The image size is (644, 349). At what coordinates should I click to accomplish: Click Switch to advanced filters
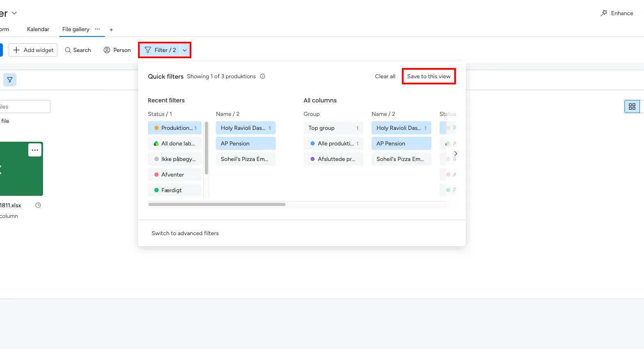tap(185, 233)
